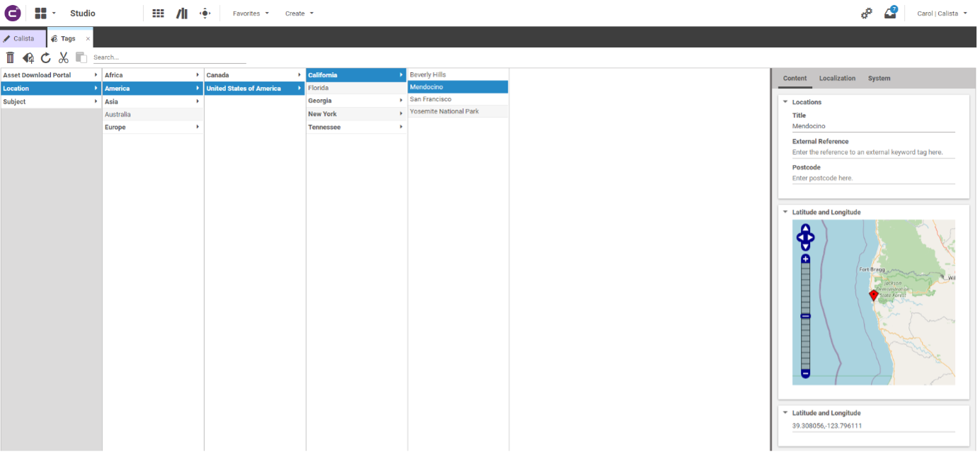
Task: Click the Postcode field
Action: [x=873, y=178]
